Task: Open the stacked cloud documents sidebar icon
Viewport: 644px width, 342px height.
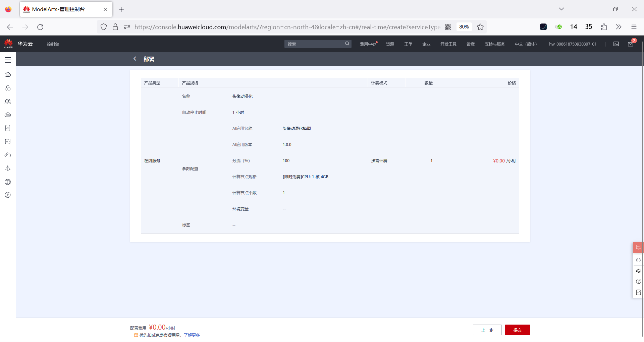Action: click(x=8, y=141)
